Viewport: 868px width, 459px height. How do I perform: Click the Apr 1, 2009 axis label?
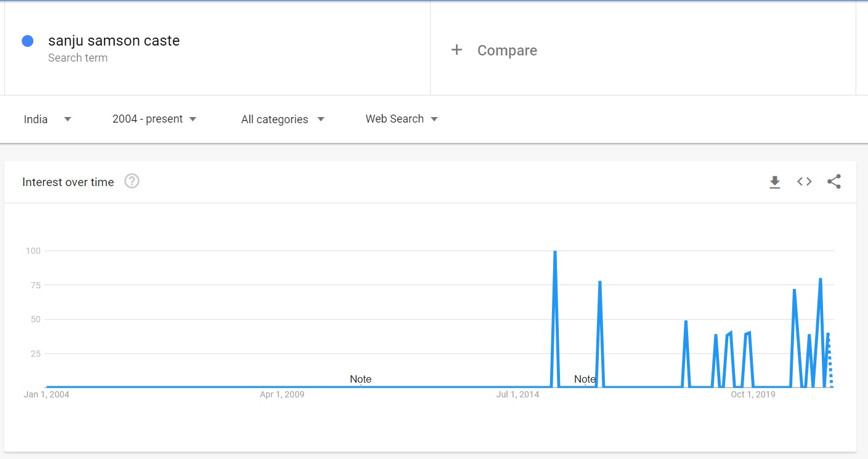282,394
